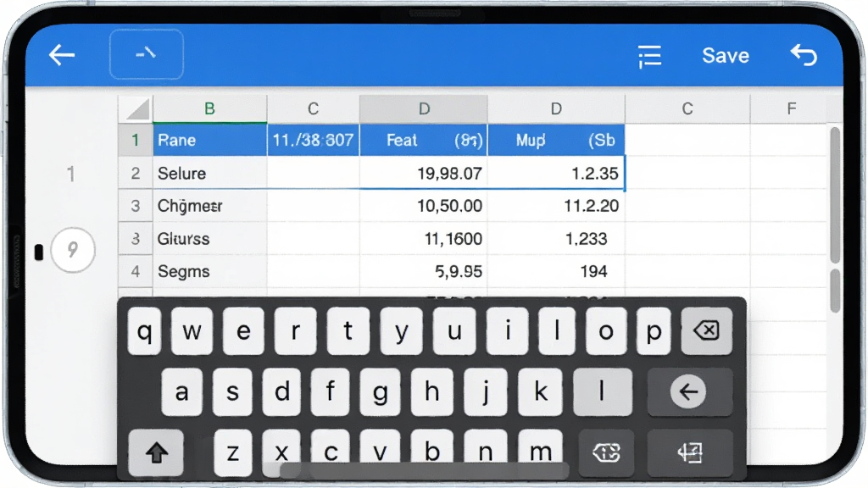868x488 pixels.
Task: Open the list menu icon beside Save
Action: coord(649,57)
